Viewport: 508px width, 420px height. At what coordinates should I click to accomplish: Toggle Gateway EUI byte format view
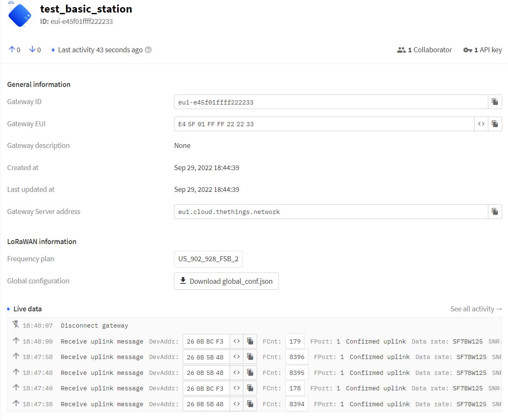pos(481,124)
